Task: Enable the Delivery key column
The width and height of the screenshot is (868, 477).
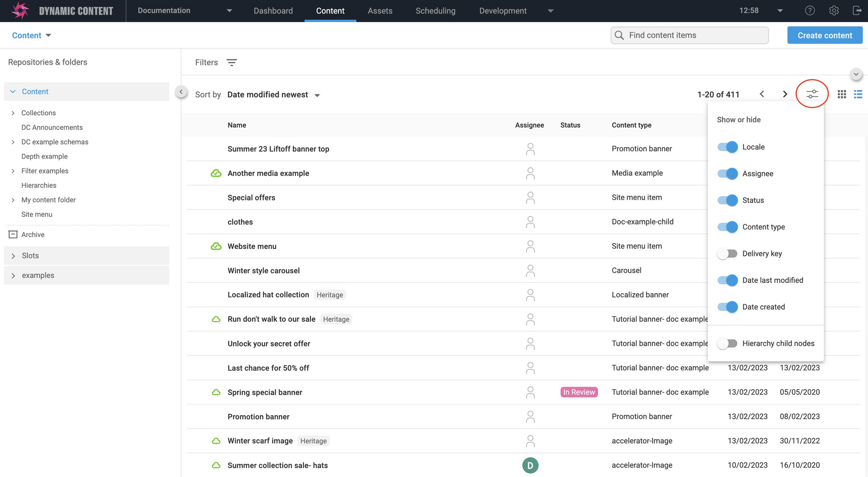Action: click(727, 254)
